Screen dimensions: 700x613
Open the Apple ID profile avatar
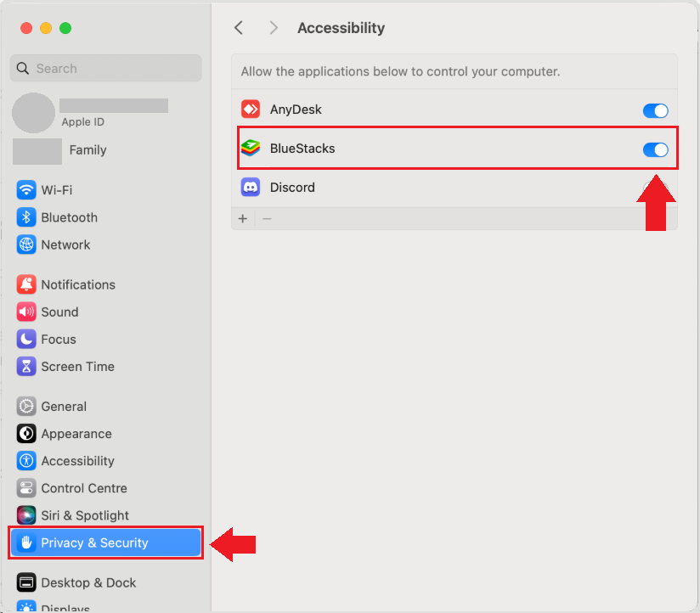[x=34, y=113]
